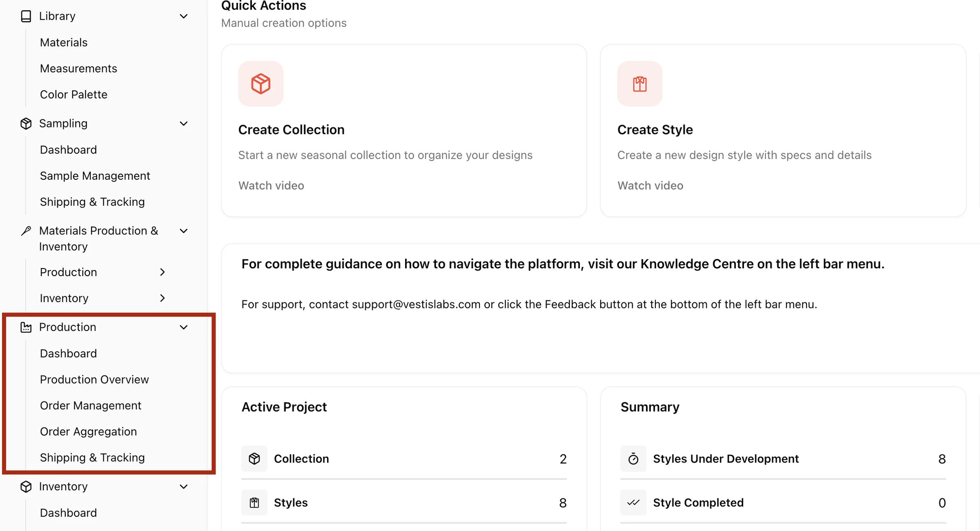Click the Production factory icon in sidebar
Viewport: 980px width, 531px height.
coord(26,327)
